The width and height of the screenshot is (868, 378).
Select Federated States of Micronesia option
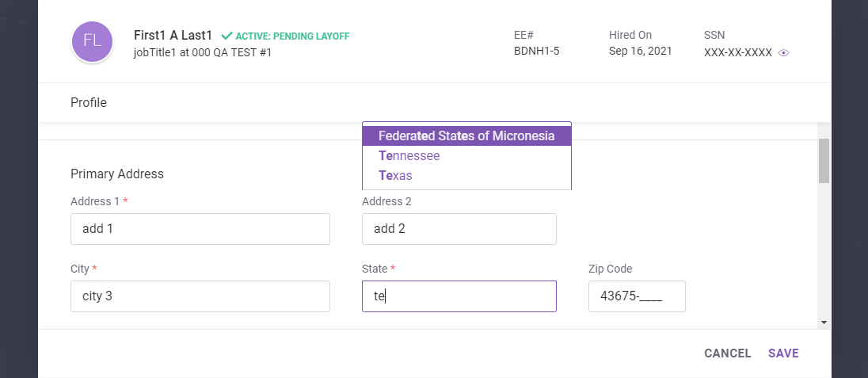466,136
